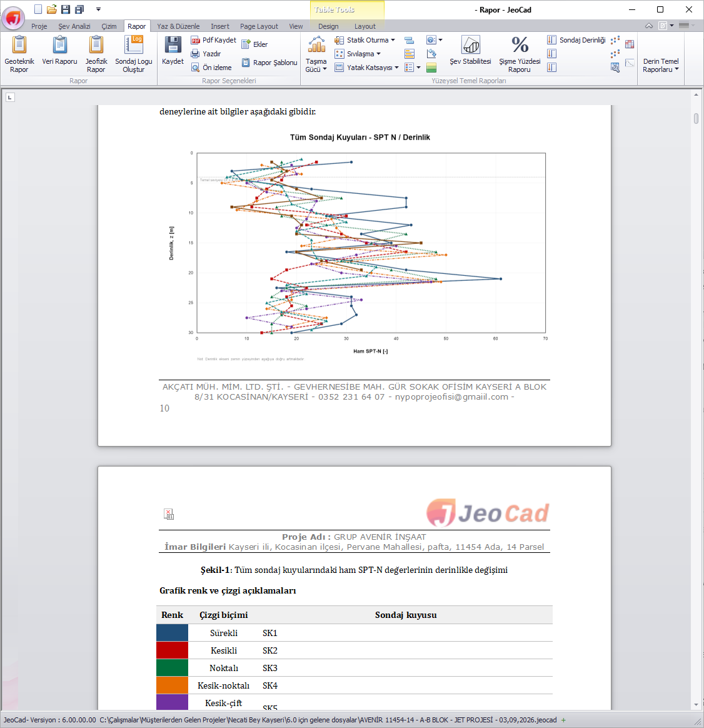Open the Veri Raporu report
The width and height of the screenshot is (704, 728).
point(59,51)
